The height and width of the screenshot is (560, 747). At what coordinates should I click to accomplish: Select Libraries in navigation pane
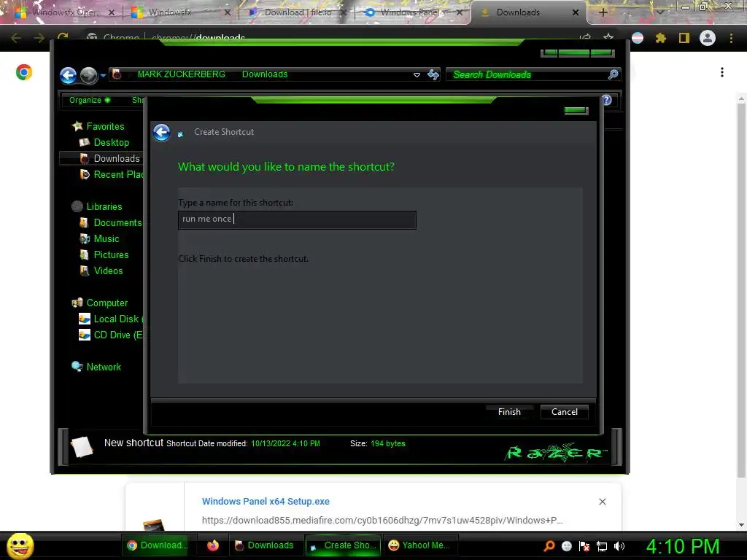104,206
